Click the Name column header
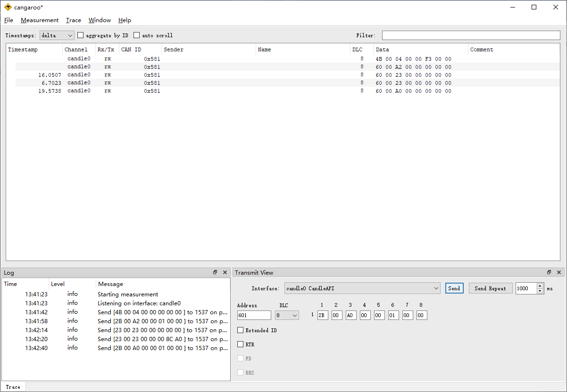The height and width of the screenshot is (392, 567). pos(303,49)
